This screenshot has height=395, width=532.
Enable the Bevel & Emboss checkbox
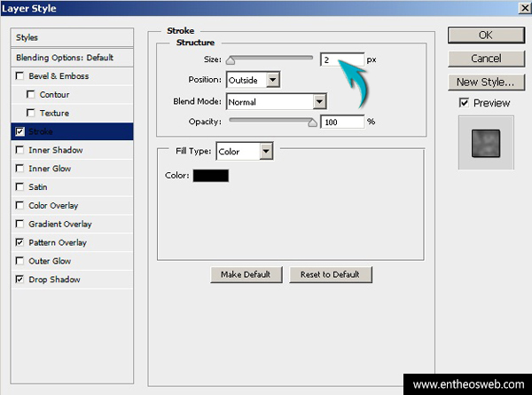tap(20, 76)
